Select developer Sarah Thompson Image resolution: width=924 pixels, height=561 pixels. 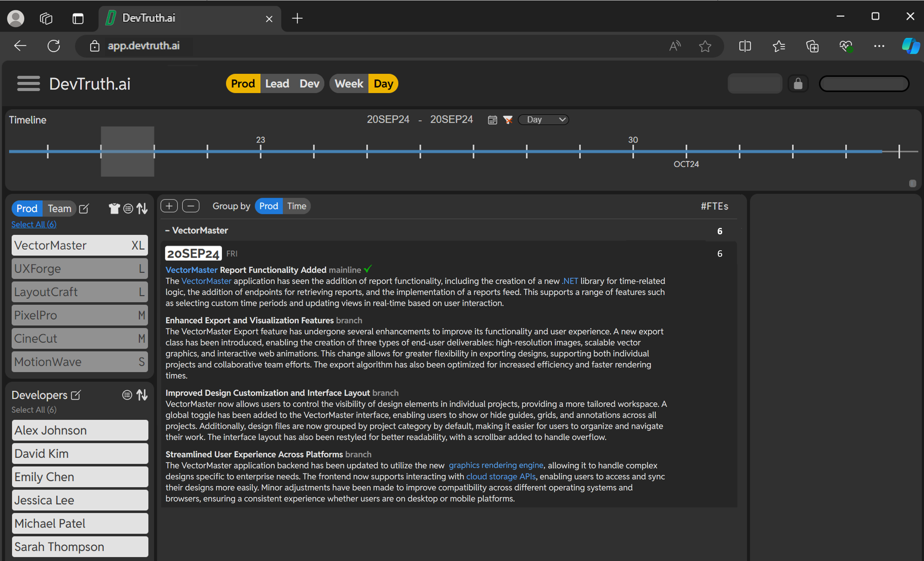[x=80, y=547]
